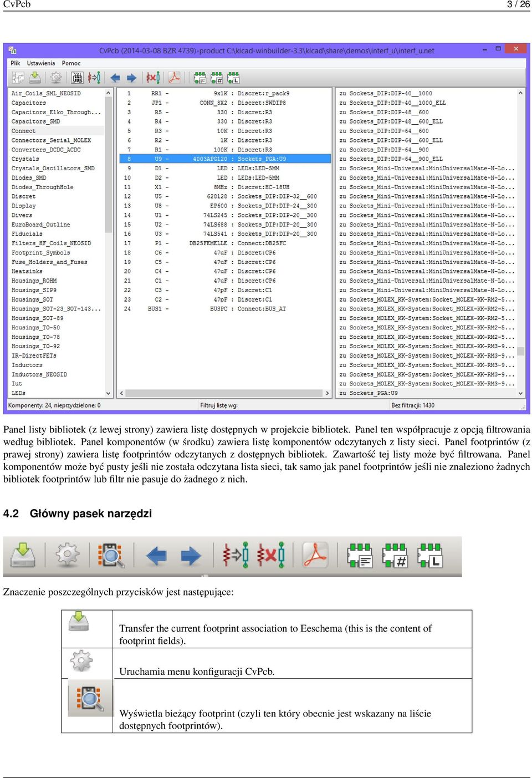
Task: Open netlist file icon in CvPcb toolbar
Action: (18, 78)
